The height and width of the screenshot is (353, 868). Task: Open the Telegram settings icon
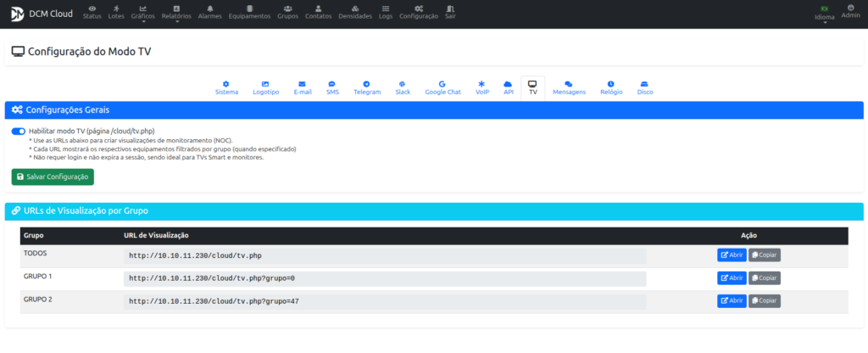tap(367, 83)
